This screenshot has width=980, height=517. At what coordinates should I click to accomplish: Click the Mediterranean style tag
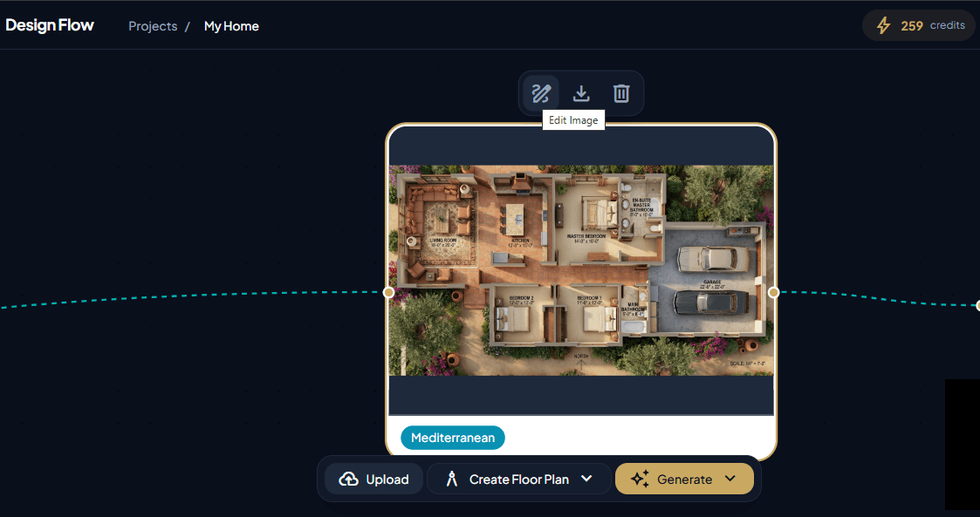click(x=452, y=438)
